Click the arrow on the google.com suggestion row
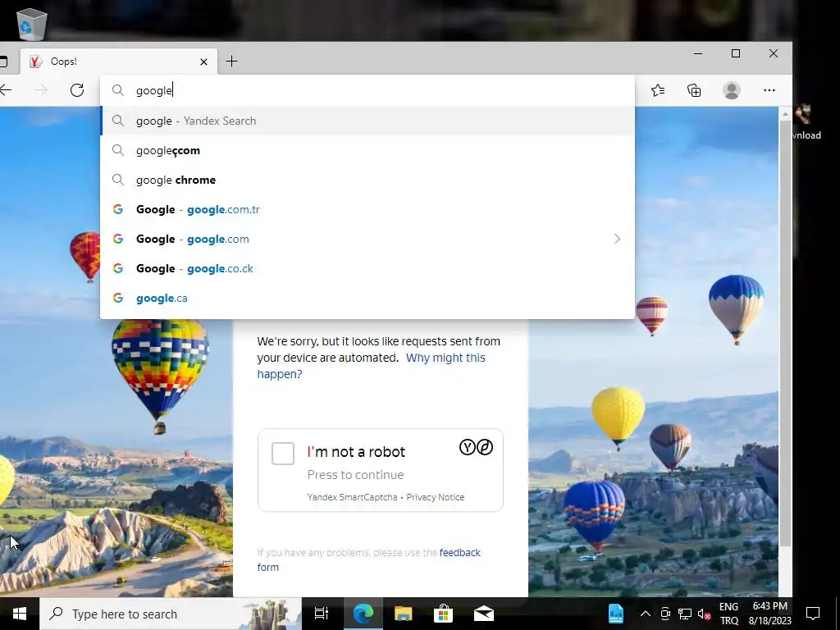840x630 pixels. tap(617, 239)
